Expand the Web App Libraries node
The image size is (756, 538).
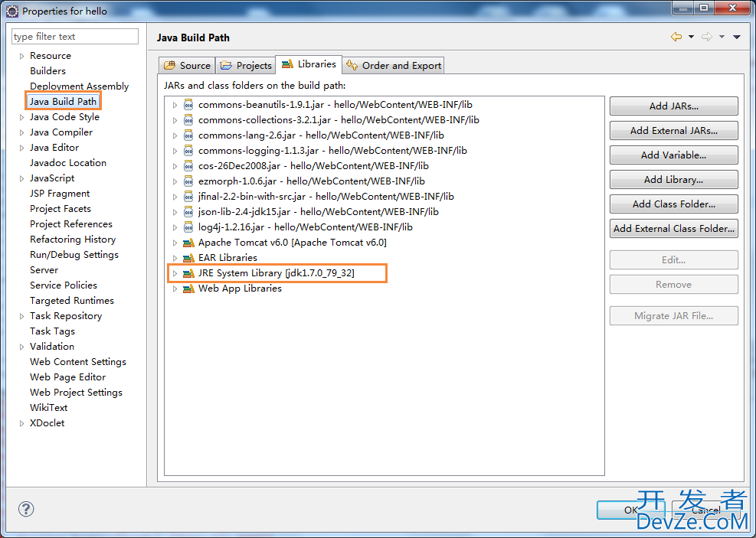[175, 289]
